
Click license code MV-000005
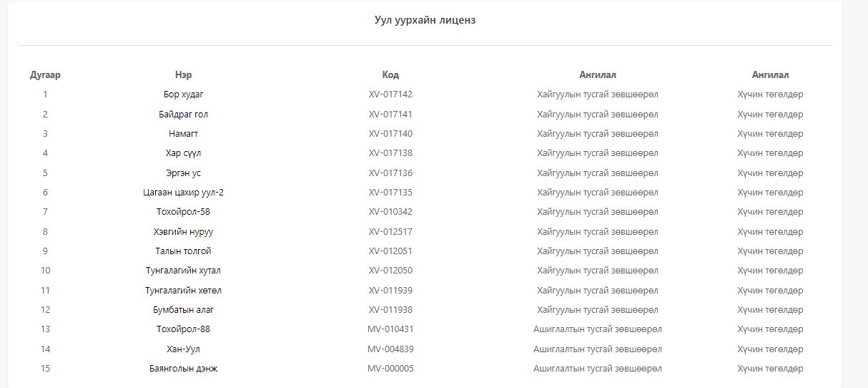(x=390, y=369)
